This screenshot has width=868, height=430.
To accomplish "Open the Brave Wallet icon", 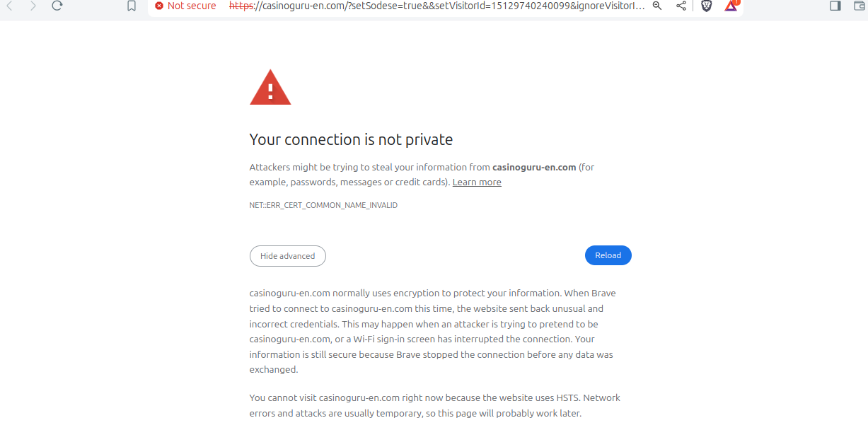I will click(x=859, y=6).
